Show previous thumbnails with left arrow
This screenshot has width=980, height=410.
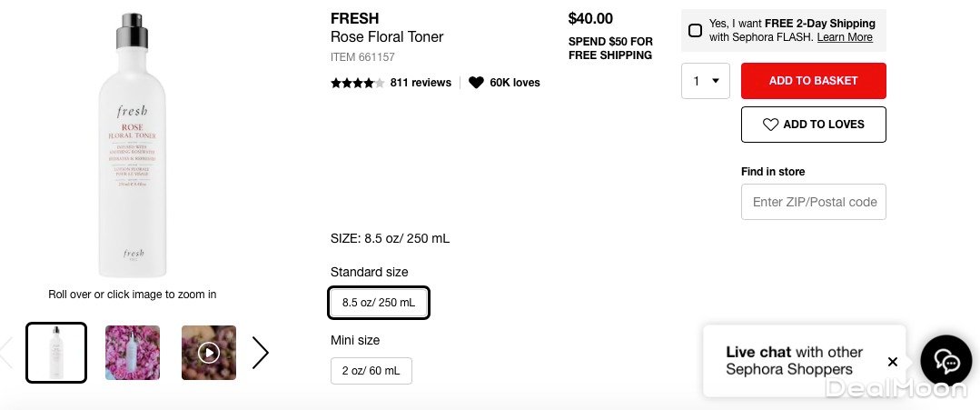[x=5, y=353]
